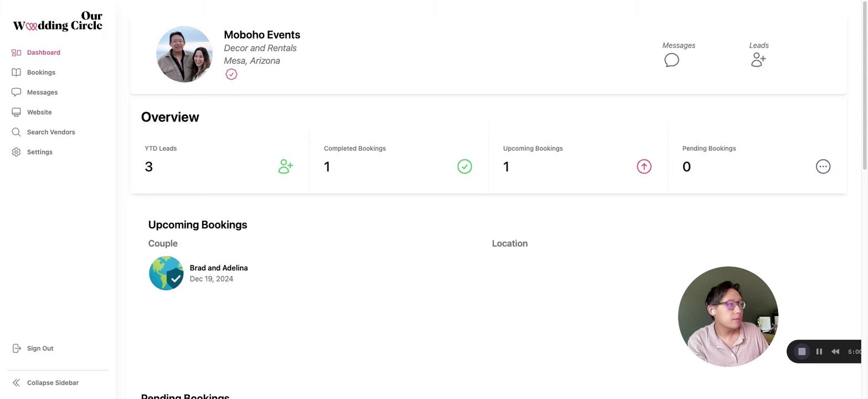Click the presenter webcam bubble
Viewport: 868px width, 399px height.
point(728,316)
